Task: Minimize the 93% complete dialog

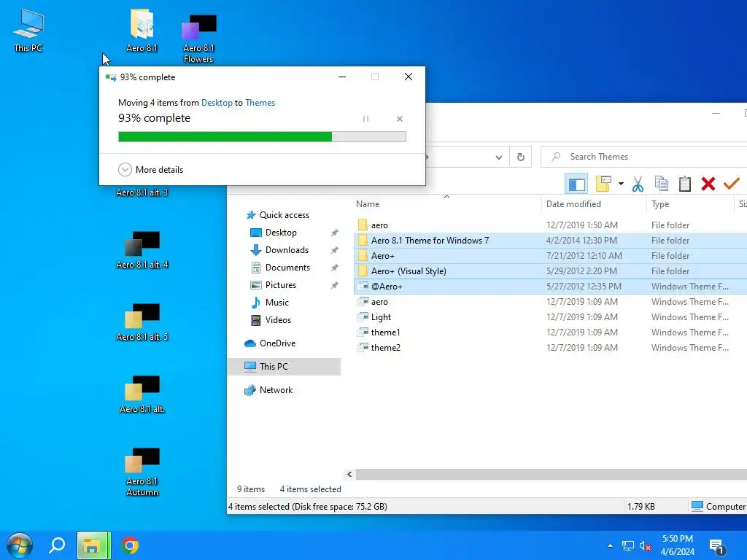Action: pyautogui.click(x=342, y=77)
